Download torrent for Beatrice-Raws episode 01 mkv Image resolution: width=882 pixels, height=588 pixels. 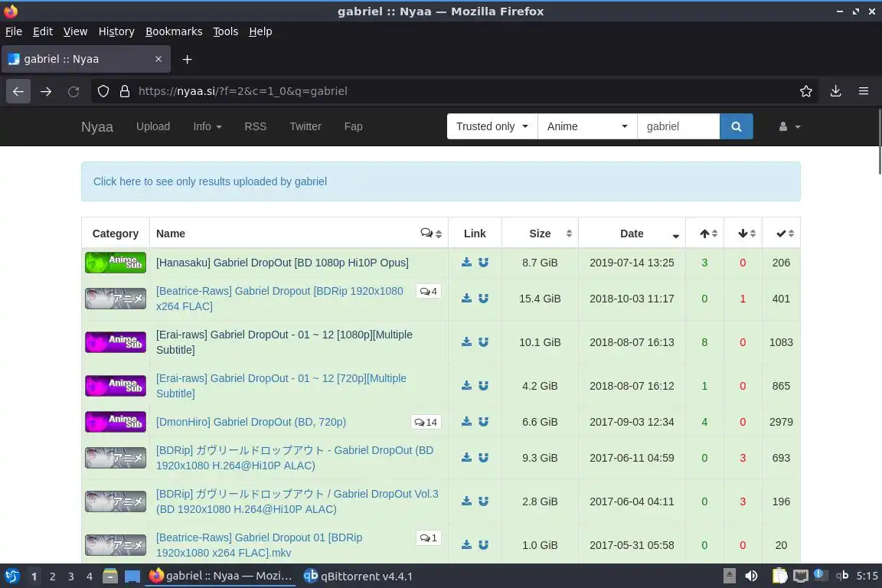[x=466, y=544]
